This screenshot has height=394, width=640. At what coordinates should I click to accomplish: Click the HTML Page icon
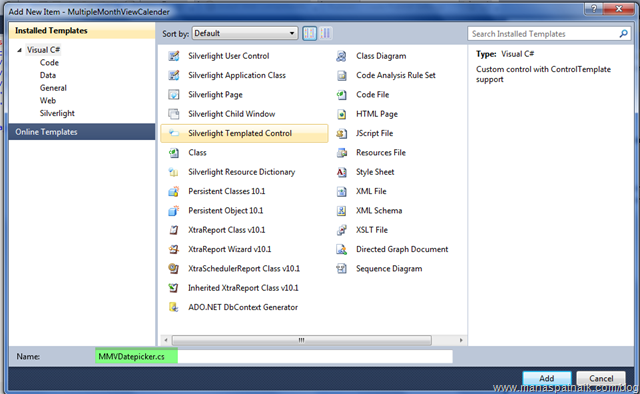click(x=342, y=114)
